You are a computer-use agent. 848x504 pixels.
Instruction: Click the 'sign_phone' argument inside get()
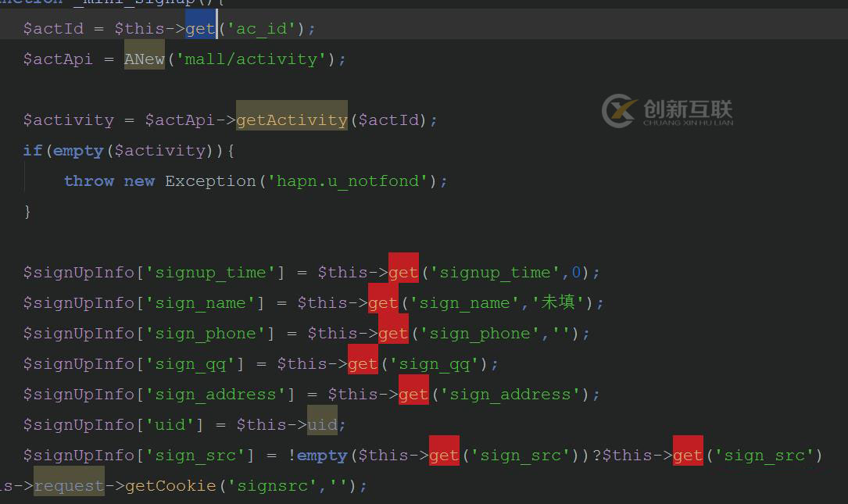[x=480, y=333]
